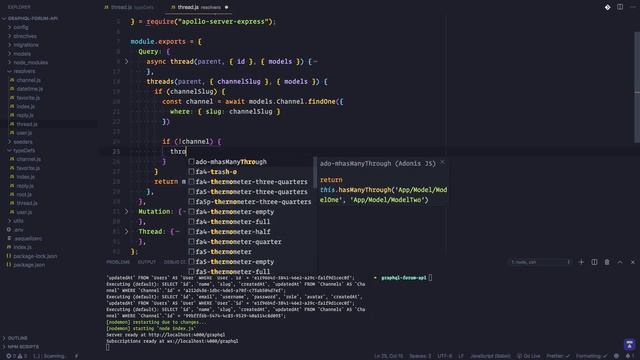Open reply.js in the resolvers folder
640x360 pixels.
tap(25, 115)
